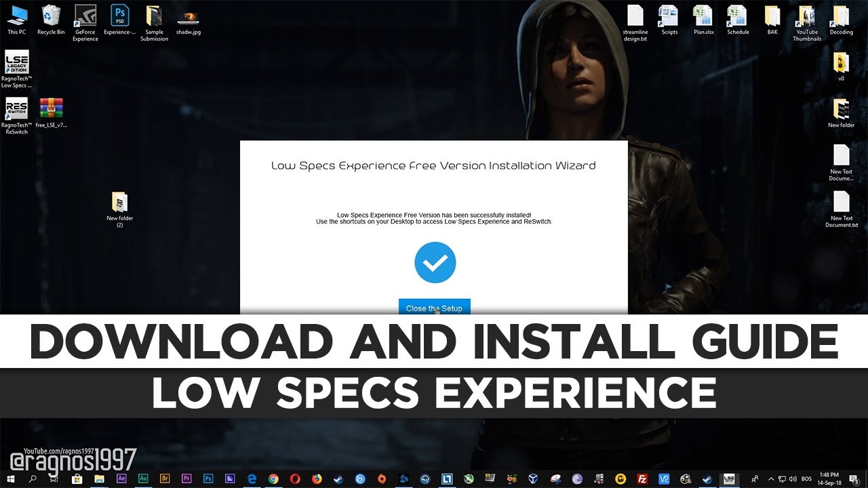Open the People tray icon

756,479
